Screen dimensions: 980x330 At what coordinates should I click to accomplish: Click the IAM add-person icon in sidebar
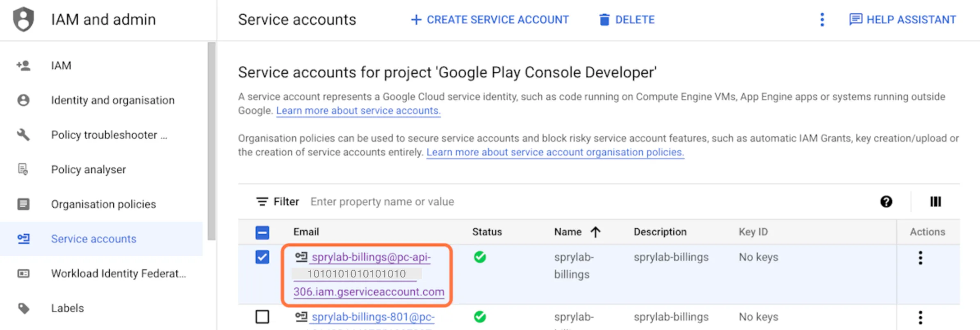tap(23, 65)
